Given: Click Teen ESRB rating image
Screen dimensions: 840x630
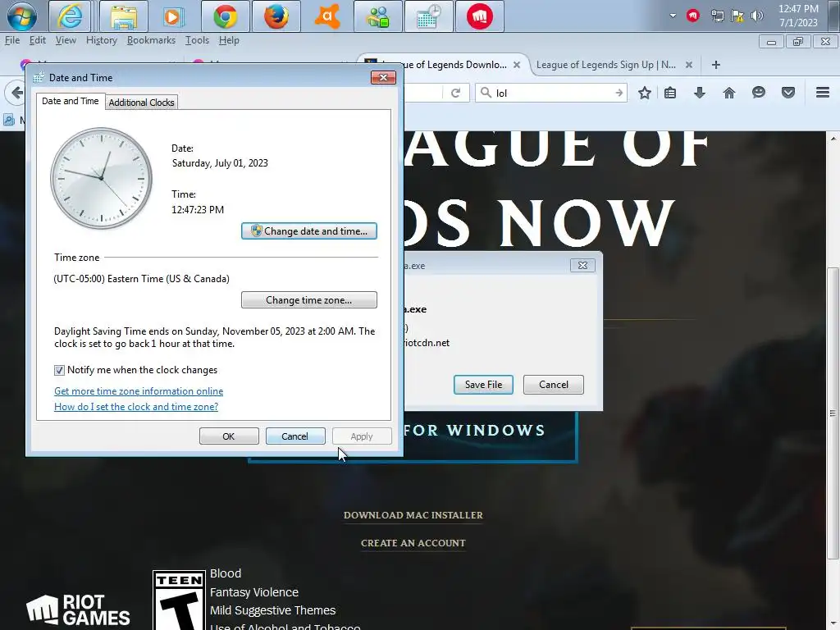Looking at the screenshot, I should point(179,600).
